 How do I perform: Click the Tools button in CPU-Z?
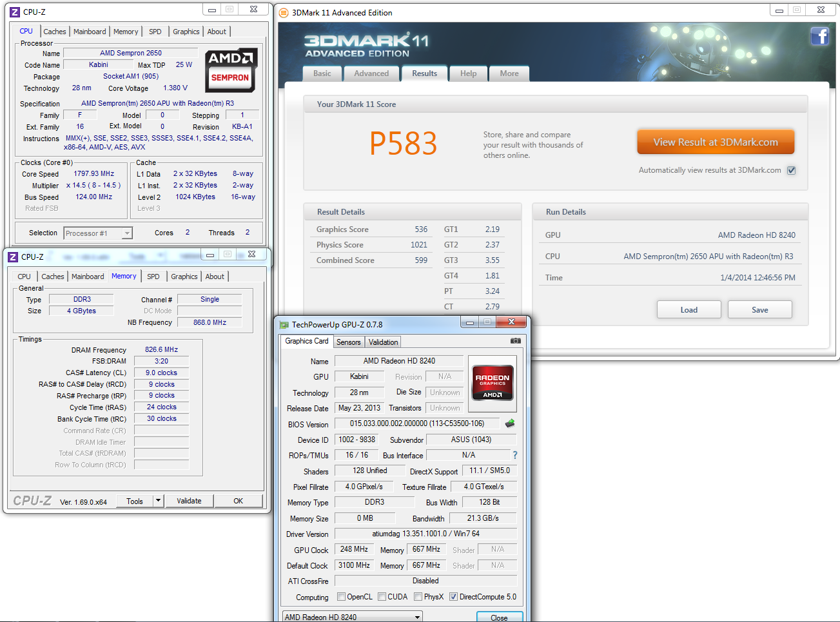pos(135,501)
